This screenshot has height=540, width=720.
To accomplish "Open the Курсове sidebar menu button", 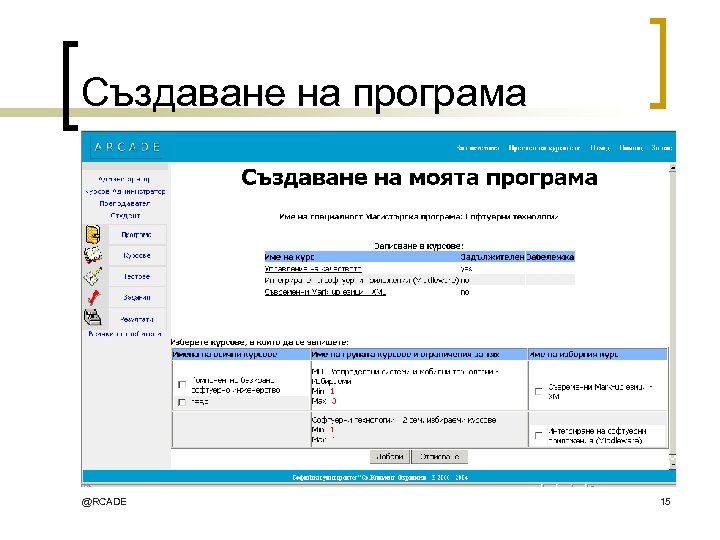I will (137, 255).
